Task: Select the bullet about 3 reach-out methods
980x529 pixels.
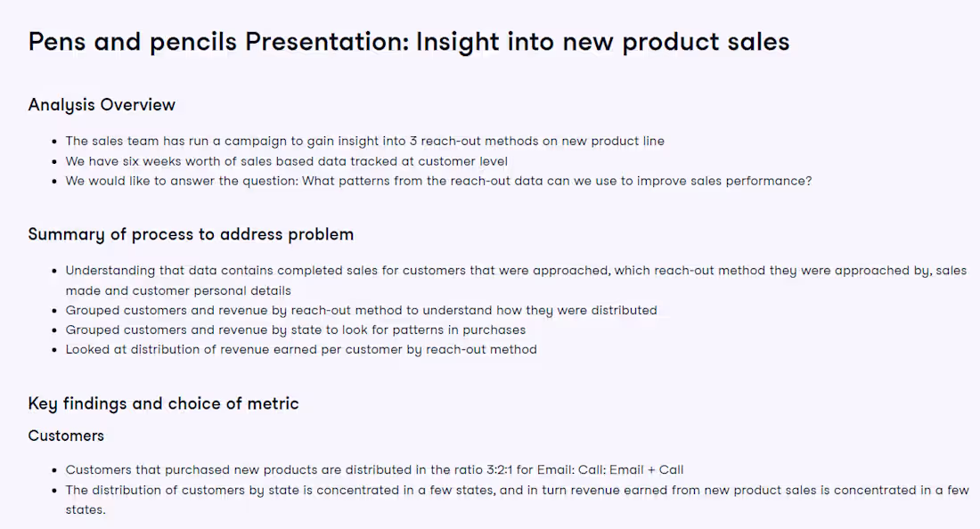Action: [x=364, y=141]
